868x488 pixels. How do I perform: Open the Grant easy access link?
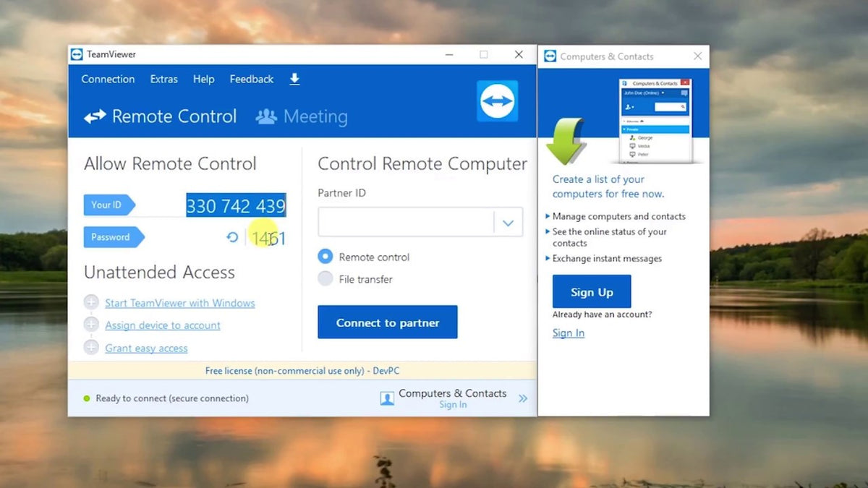click(146, 348)
